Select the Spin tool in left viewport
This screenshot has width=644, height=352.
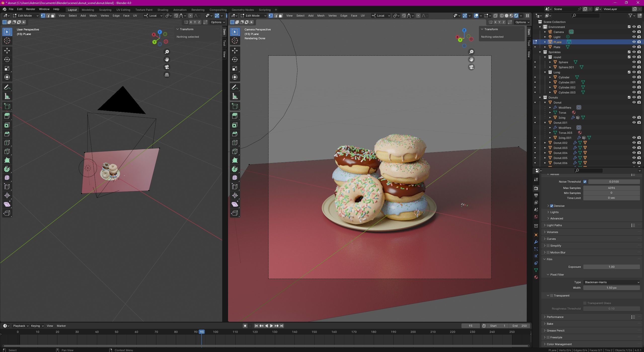[x=7, y=169]
